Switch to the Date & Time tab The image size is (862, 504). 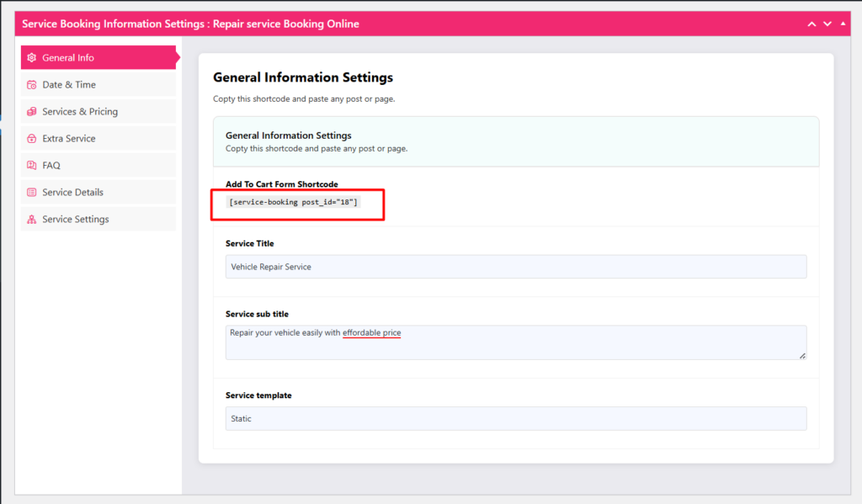(x=98, y=85)
